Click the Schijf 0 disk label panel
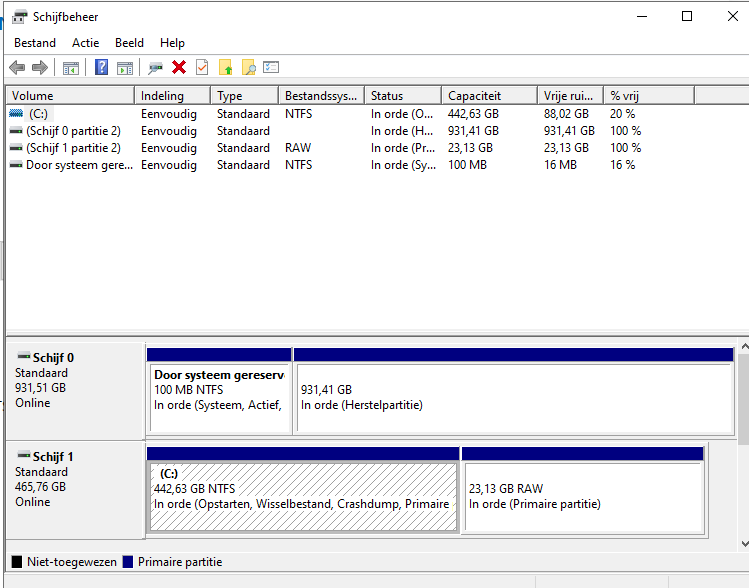Viewport: 749px width, 588px height. pos(75,391)
